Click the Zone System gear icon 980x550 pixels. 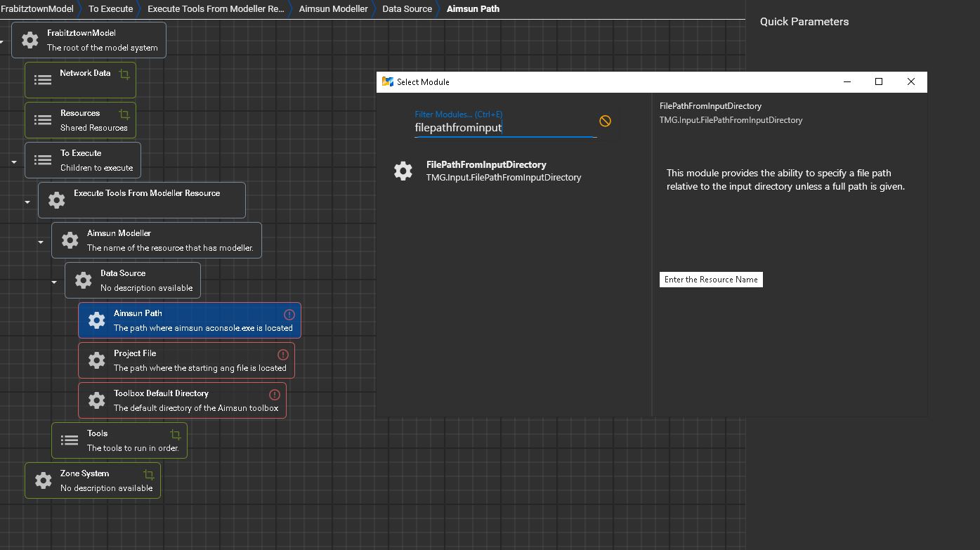(x=44, y=480)
